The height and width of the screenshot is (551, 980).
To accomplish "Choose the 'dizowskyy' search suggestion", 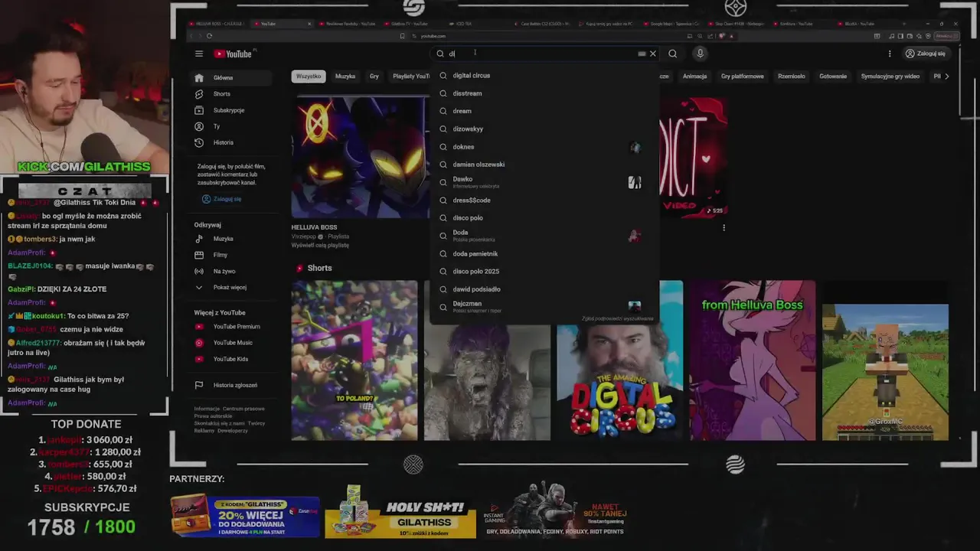I will pos(544,129).
